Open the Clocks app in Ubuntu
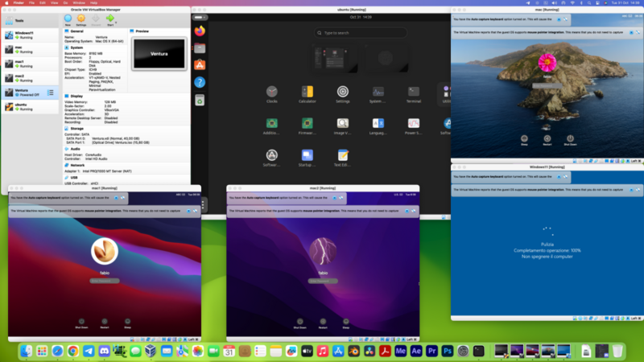 point(272,92)
